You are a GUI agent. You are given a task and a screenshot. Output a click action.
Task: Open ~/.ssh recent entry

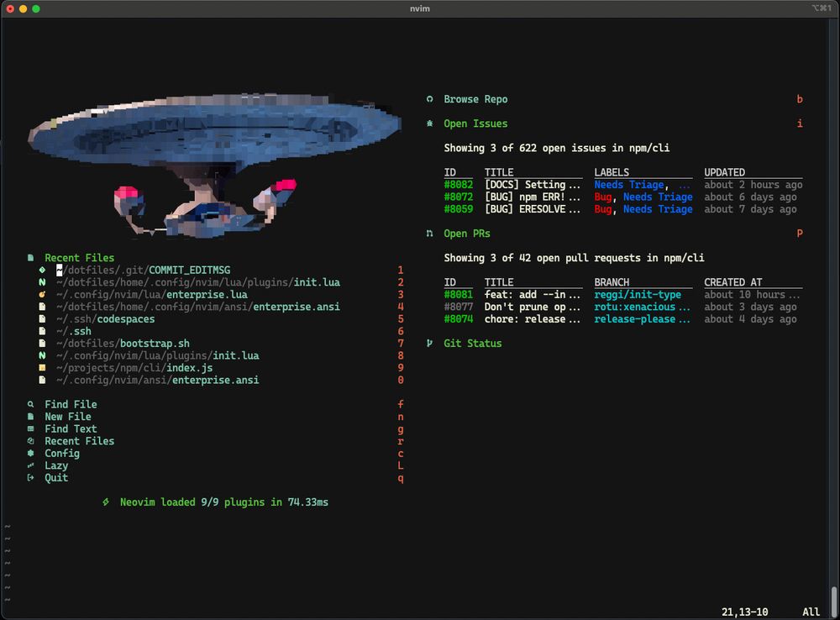tap(74, 331)
